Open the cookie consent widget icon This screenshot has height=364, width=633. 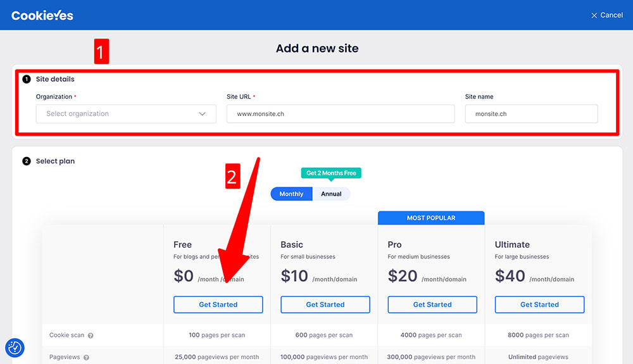coord(15,348)
